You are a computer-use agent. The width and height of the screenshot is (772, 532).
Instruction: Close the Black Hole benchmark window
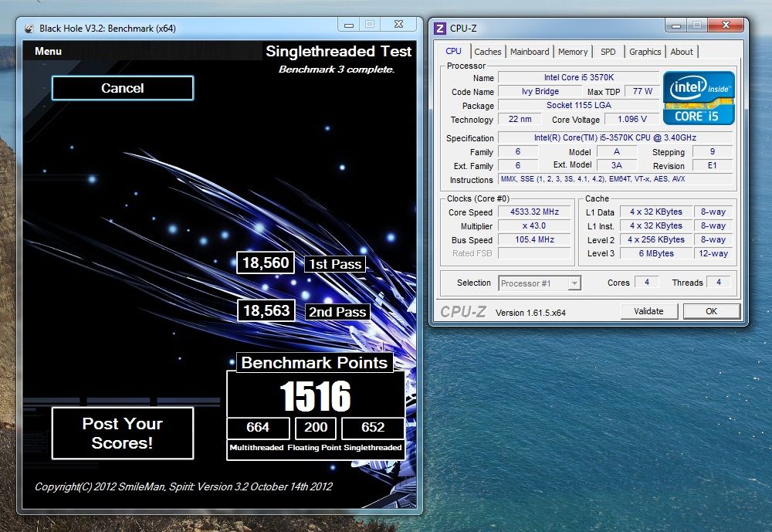[399, 25]
